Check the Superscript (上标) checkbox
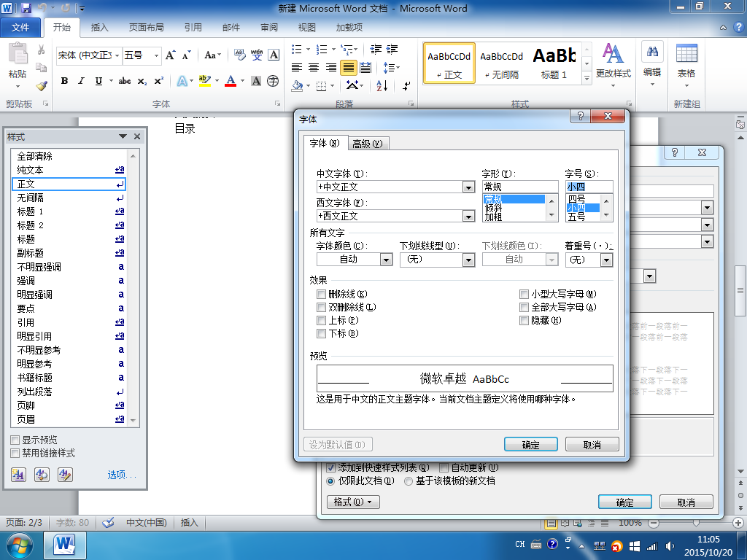This screenshot has width=747, height=560. coord(322,321)
